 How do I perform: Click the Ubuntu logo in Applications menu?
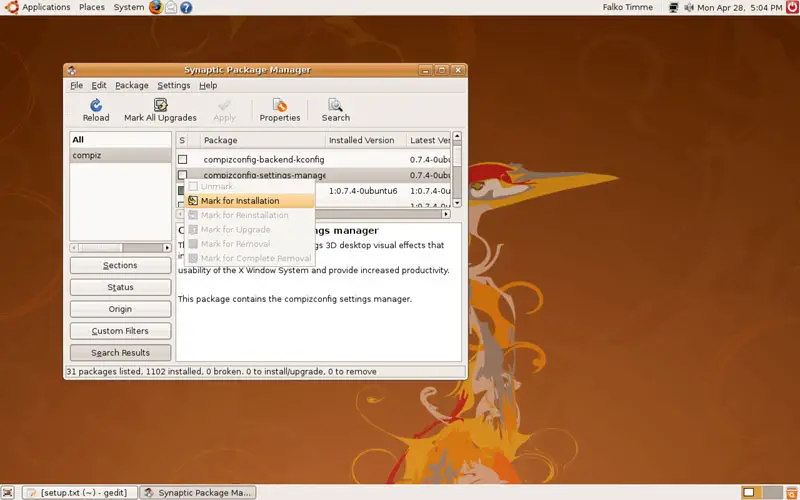click(11, 7)
